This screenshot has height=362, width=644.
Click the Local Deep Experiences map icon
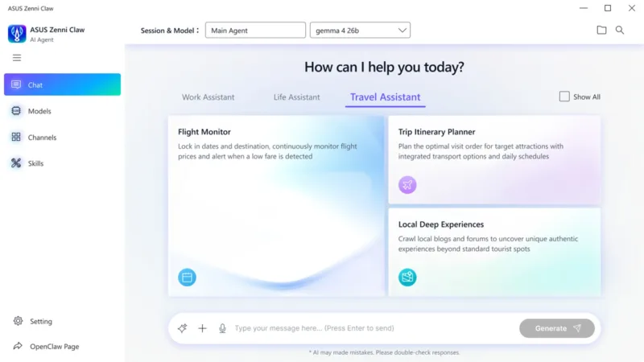tap(407, 278)
